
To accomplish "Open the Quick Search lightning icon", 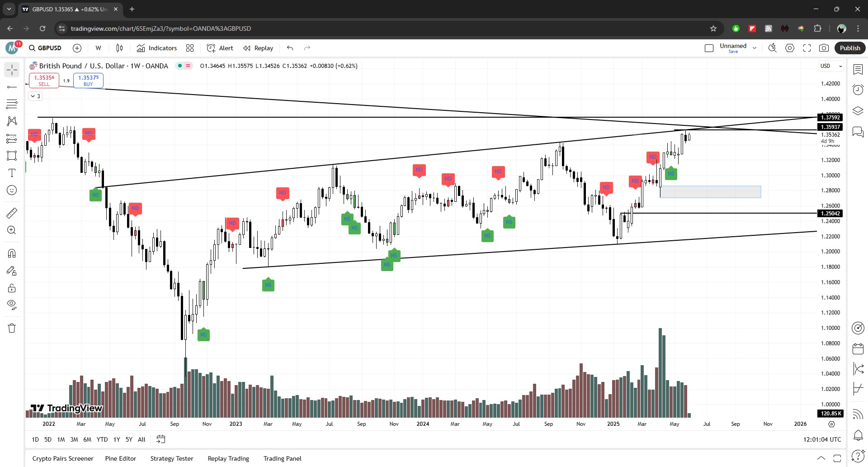I will 773,48.
